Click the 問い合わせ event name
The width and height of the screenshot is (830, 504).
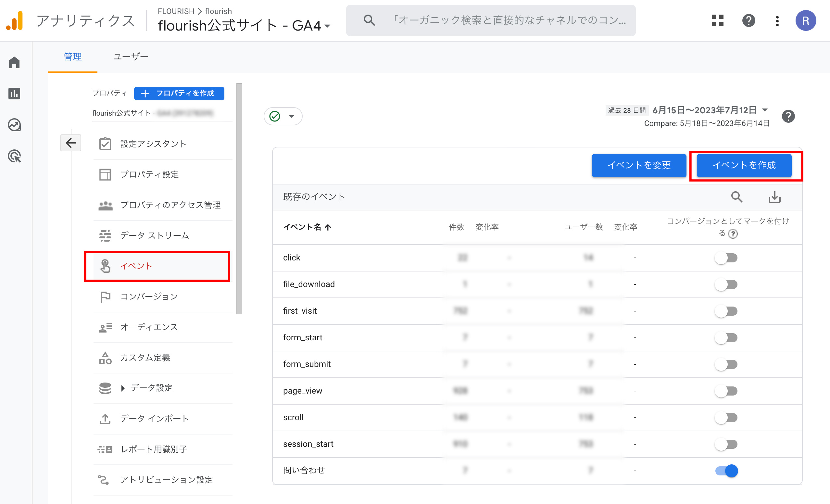coord(304,470)
